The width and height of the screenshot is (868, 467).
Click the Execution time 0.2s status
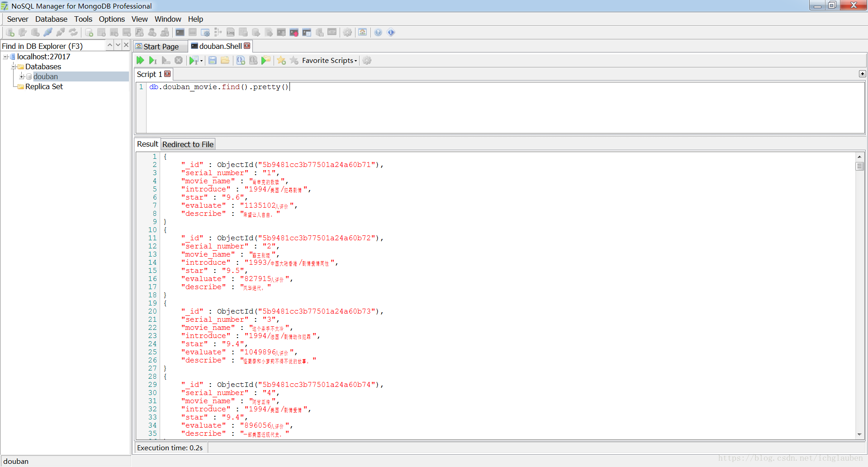point(170,448)
